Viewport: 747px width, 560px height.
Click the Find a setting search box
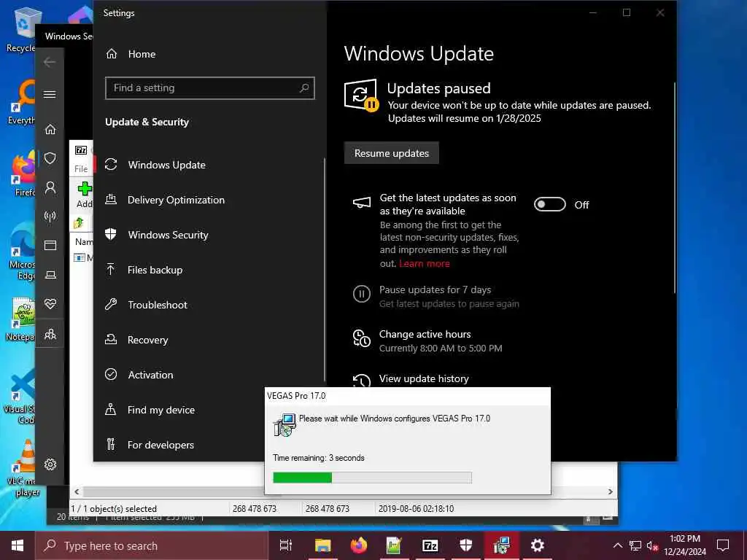[x=209, y=88]
